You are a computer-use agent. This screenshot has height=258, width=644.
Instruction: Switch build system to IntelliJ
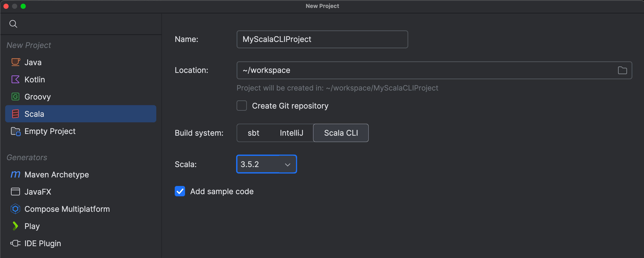(x=292, y=133)
